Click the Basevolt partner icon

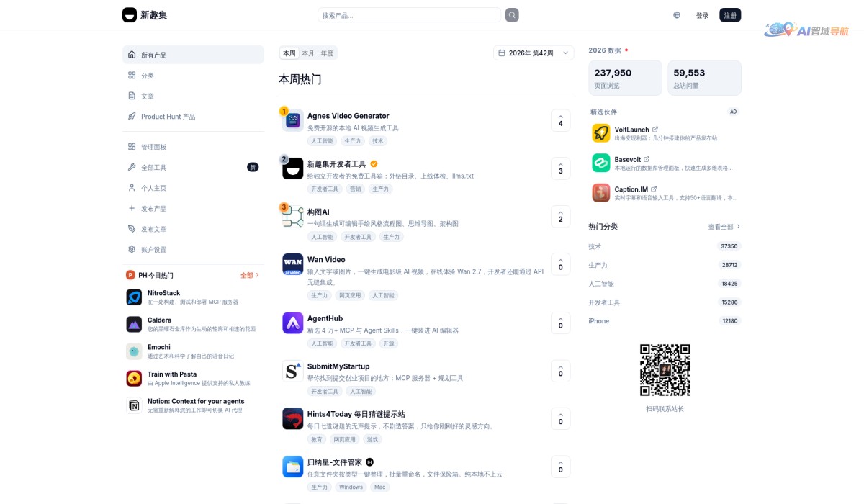coord(601,163)
